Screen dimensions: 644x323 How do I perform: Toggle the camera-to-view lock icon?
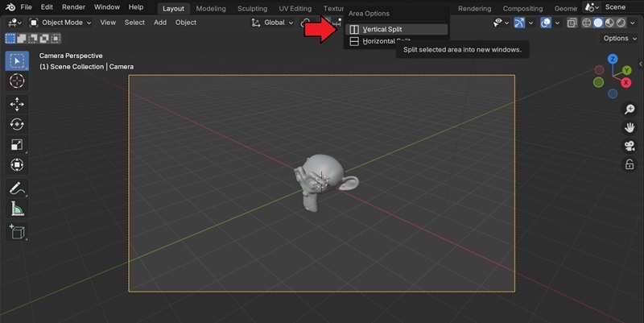(x=630, y=164)
